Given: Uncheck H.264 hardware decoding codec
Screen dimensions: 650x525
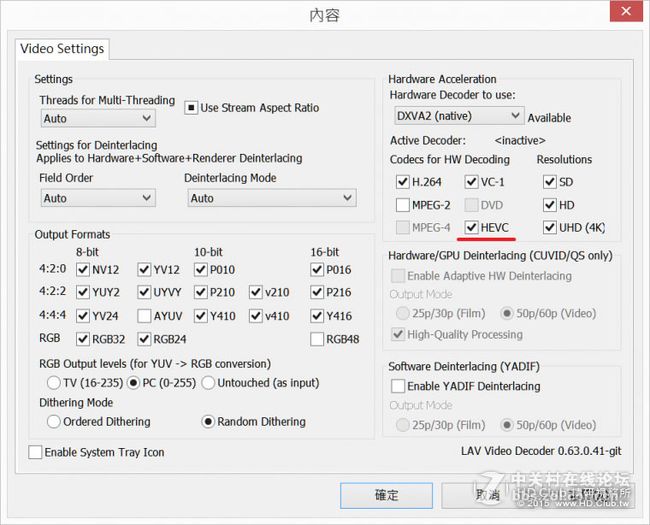Looking at the screenshot, I should pyautogui.click(x=403, y=182).
